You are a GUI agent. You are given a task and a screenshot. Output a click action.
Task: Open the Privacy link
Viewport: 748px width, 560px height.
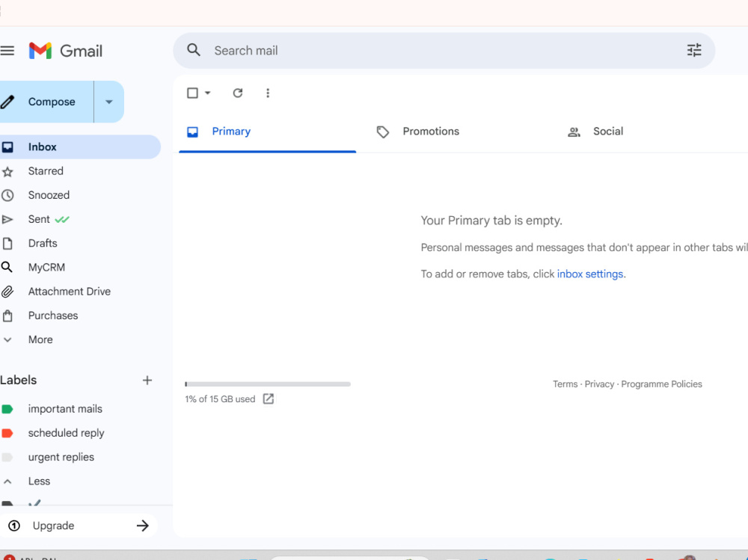pos(599,384)
